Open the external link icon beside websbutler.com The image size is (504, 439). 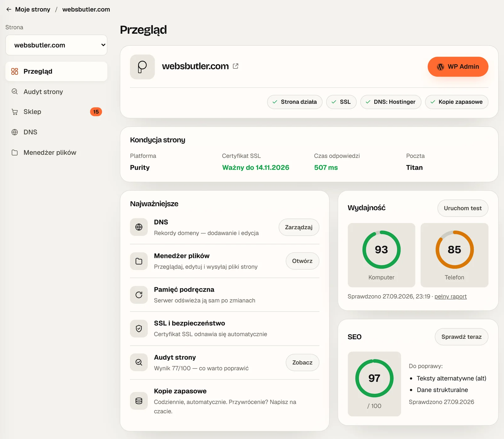pyautogui.click(x=236, y=66)
